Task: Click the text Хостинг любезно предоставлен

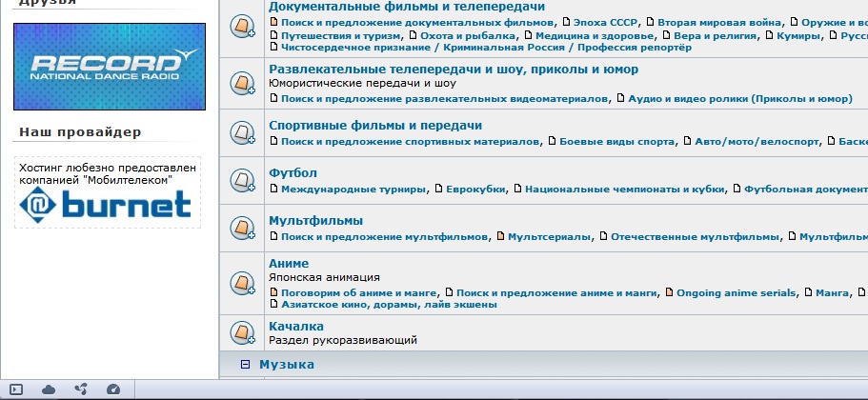Action: (108, 168)
